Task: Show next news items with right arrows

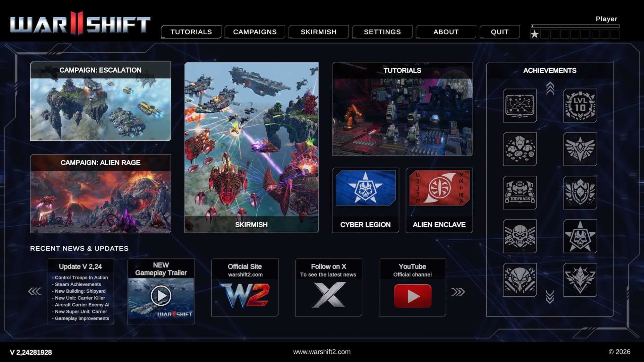Action: (x=458, y=292)
